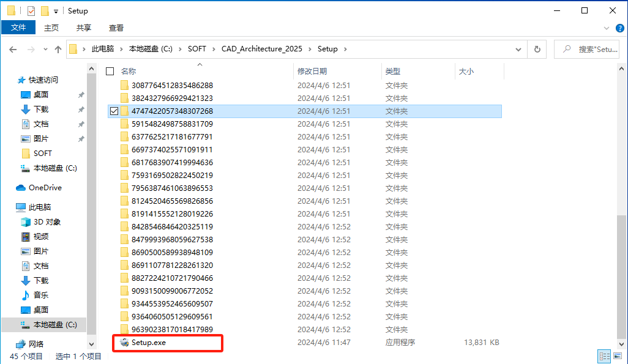Click the folder icon of 5915482498758831709
The height and width of the screenshot is (364, 628).
click(124, 124)
